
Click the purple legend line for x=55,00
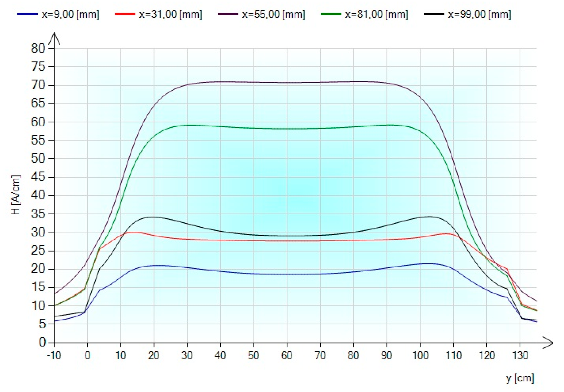pos(228,14)
